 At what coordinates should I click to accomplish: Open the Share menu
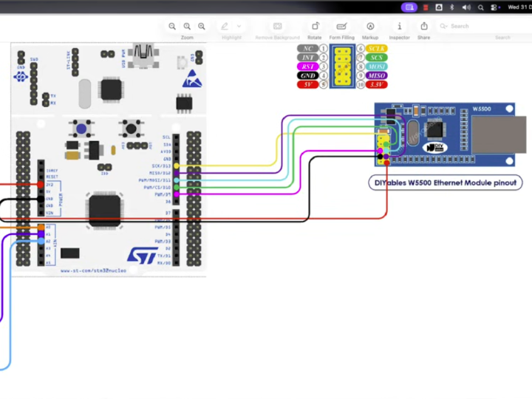click(423, 26)
